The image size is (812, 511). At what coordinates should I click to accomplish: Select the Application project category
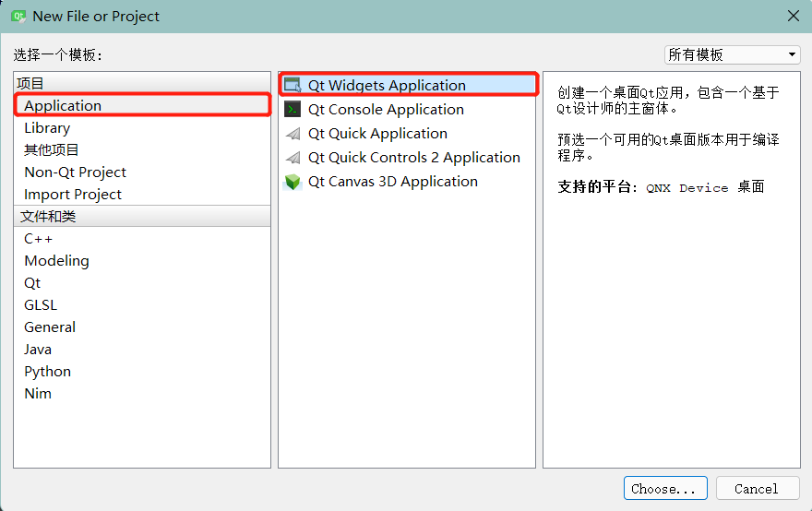142,105
